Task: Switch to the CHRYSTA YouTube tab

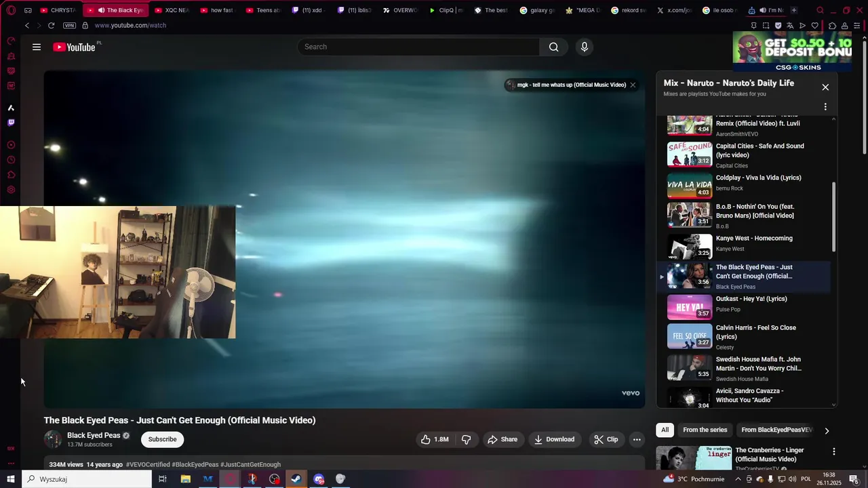Action: pos(58,10)
